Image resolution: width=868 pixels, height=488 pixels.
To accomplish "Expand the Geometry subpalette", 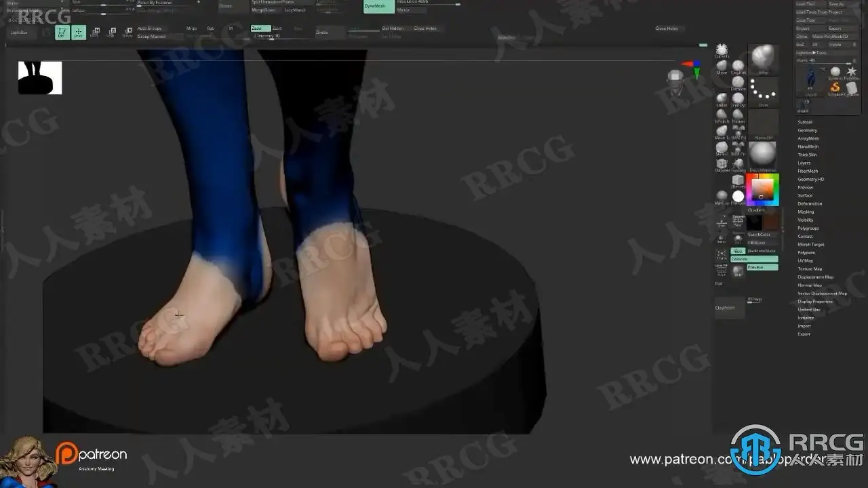I will click(807, 130).
